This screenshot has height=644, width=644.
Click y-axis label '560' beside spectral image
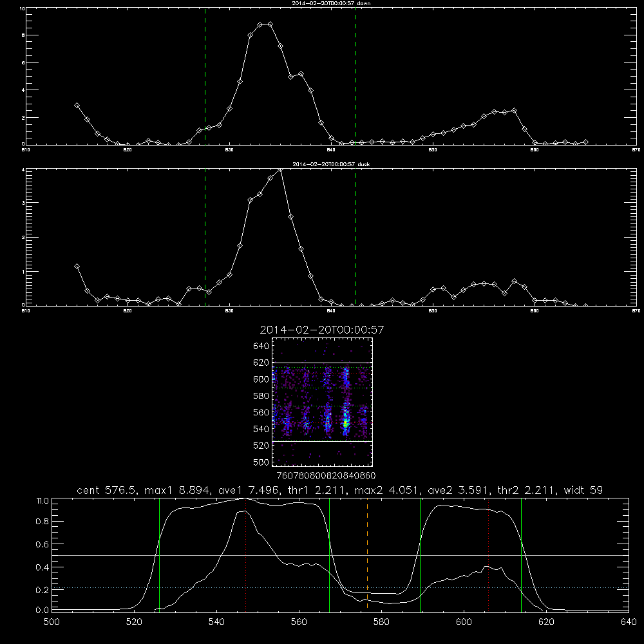[x=261, y=412]
